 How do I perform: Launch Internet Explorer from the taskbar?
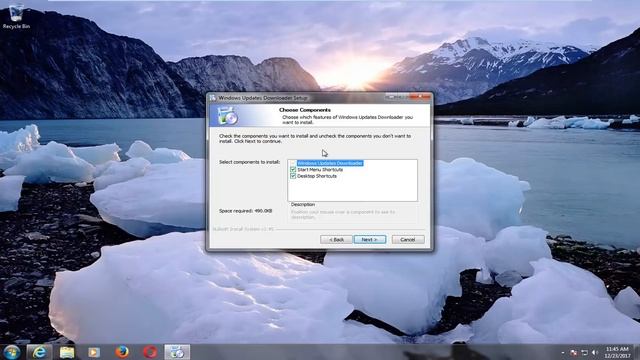point(39,352)
